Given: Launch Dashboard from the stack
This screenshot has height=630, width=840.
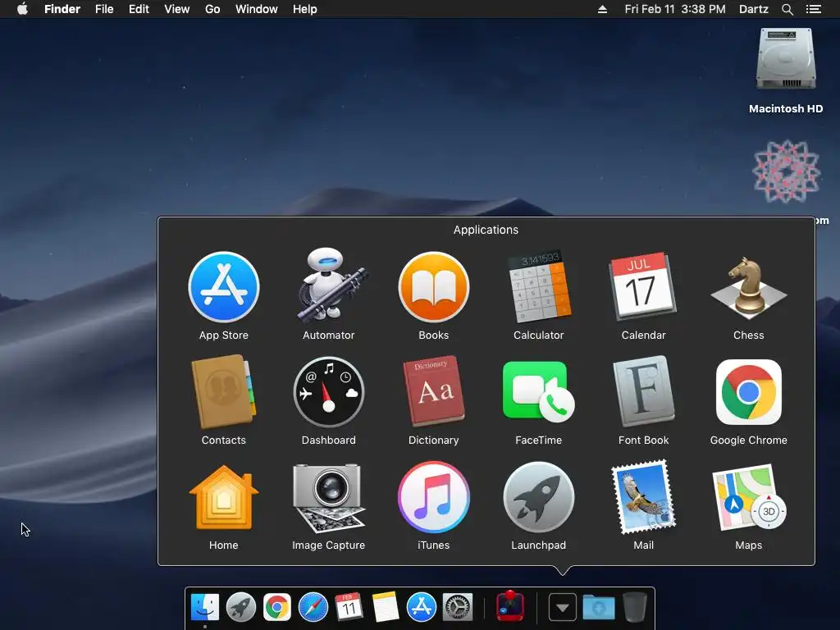Looking at the screenshot, I should (x=329, y=392).
